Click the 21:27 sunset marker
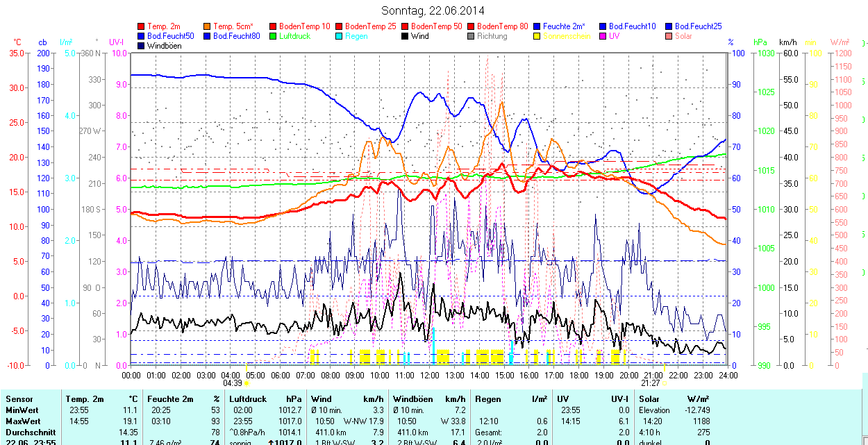Screen dimensions: 868x445 pyautogui.click(x=651, y=383)
